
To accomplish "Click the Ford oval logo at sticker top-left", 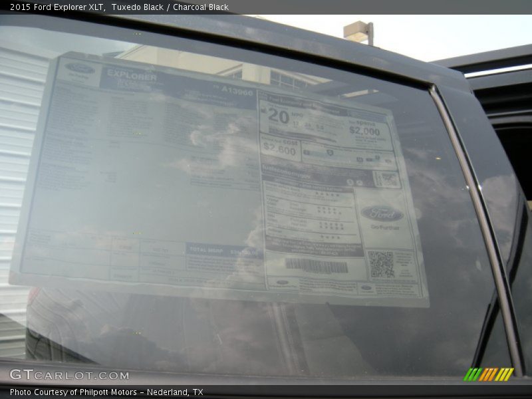I will [80, 68].
